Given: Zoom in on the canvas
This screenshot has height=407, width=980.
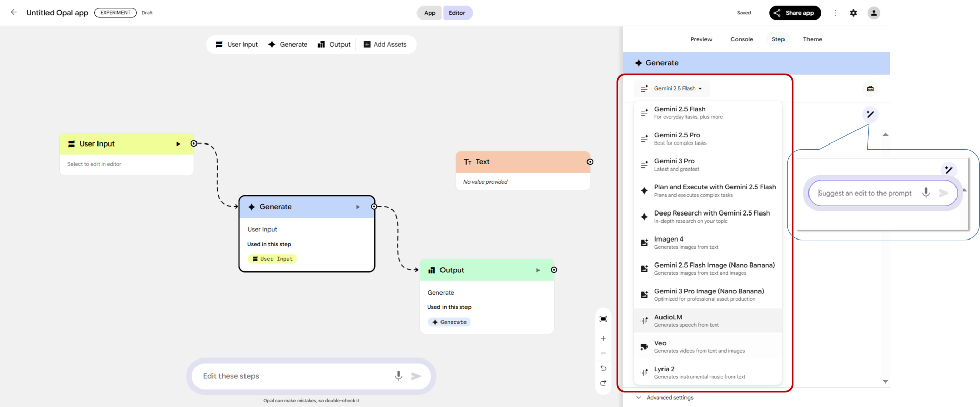Looking at the screenshot, I should pos(603,338).
